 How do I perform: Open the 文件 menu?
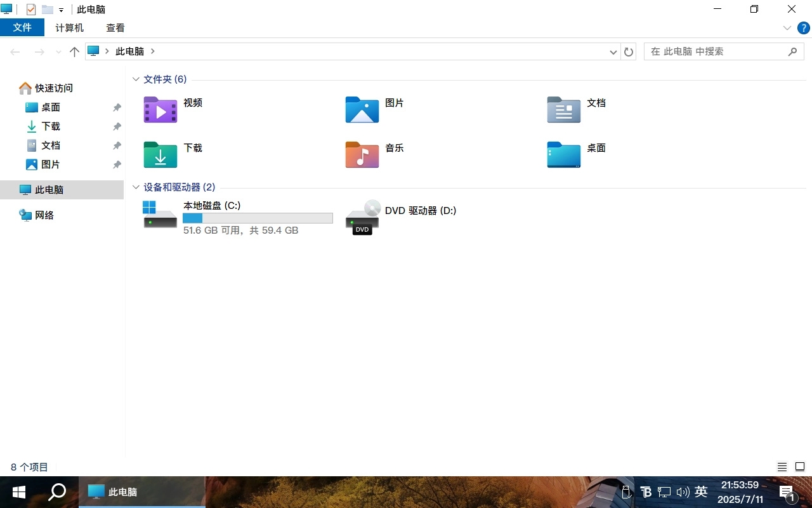pyautogui.click(x=23, y=27)
